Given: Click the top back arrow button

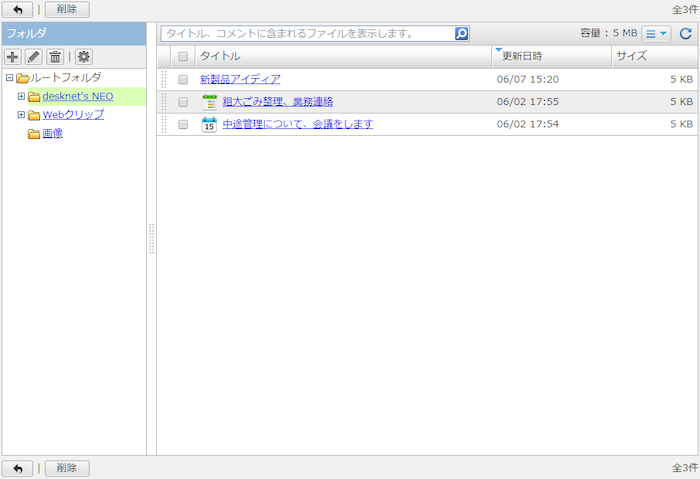Looking at the screenshot, I should pyautogui.click(x=17, y=9).
